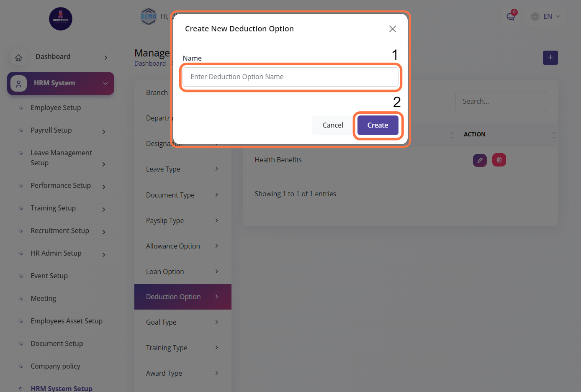The height and width of the screenshot is (392, 581).
Task: Click the red delete trash icon
Action: tap(499, 160)
